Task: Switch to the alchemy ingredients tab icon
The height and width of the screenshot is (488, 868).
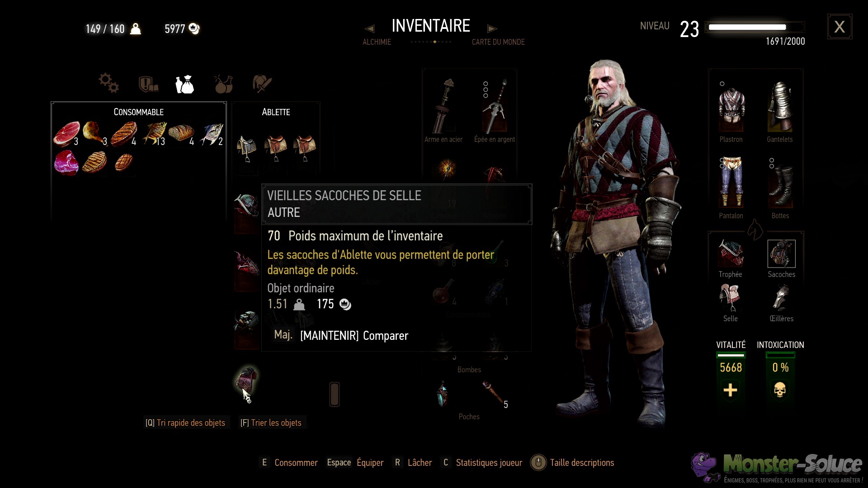Action: click(x=223, y=84)
